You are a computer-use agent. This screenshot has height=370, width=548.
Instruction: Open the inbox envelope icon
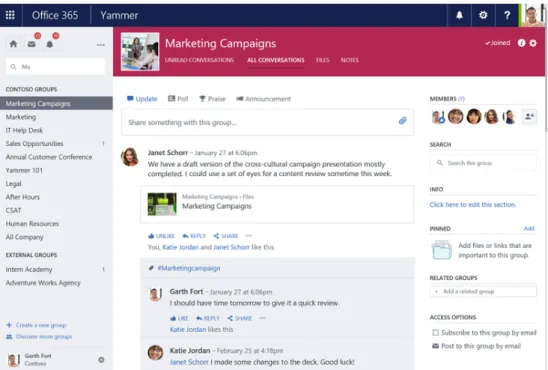[31, 44]
